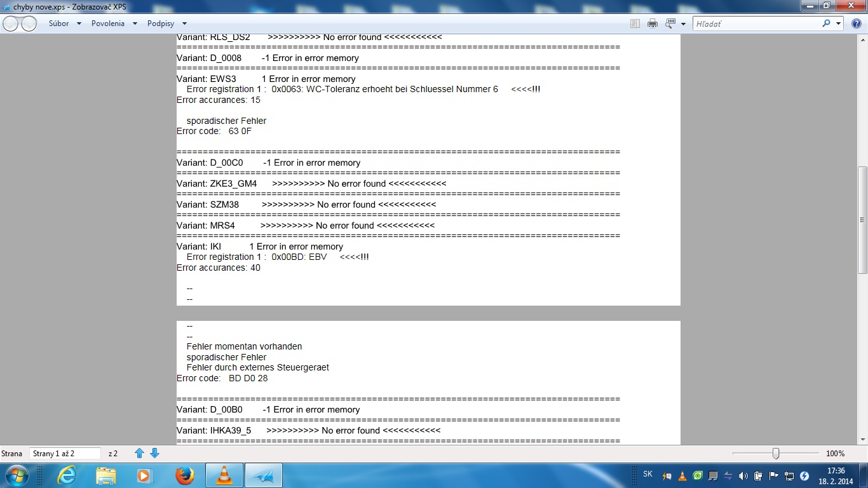Go to previous page with up arrow
The height and width of the screenshot is (488, 868).
pos(140,453)
